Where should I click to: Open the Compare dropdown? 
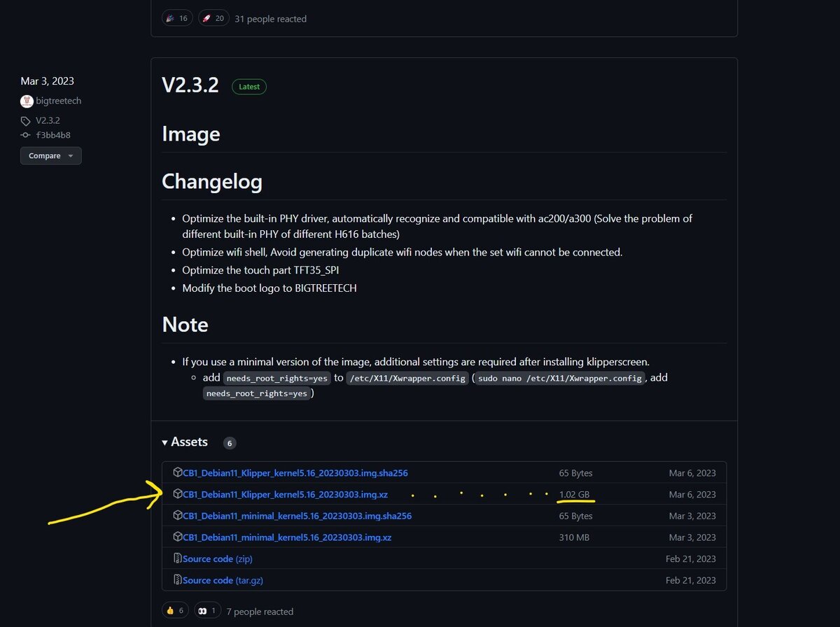tap(50, 156)
